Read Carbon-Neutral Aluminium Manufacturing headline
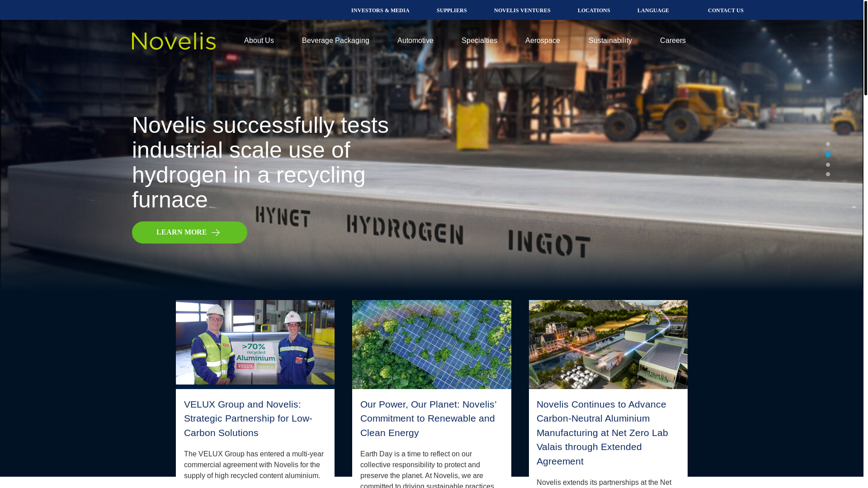The image size is (868, 488). pyautogui.click(x=602, y=433)
